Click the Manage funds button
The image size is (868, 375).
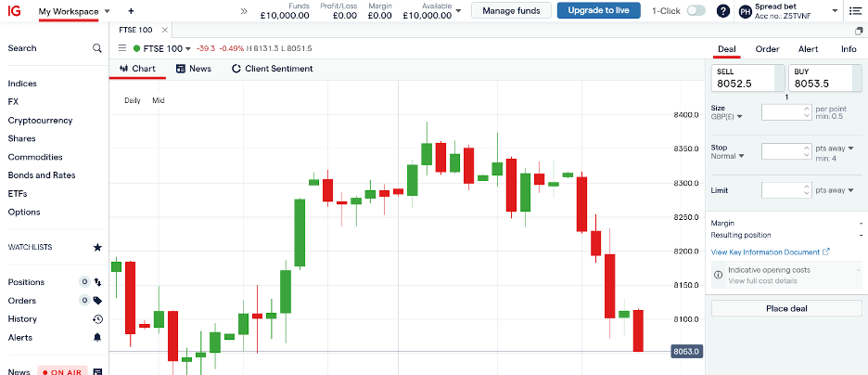point(511,11)
